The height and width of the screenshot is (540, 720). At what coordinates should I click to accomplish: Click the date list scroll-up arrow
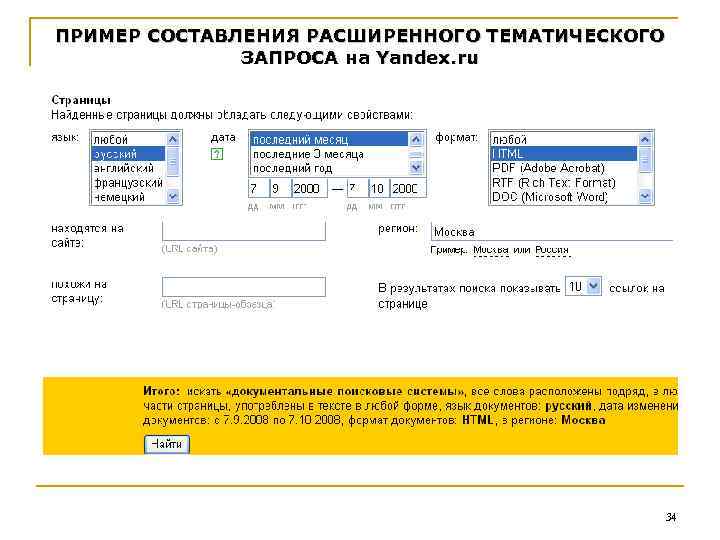click(416, 139)
